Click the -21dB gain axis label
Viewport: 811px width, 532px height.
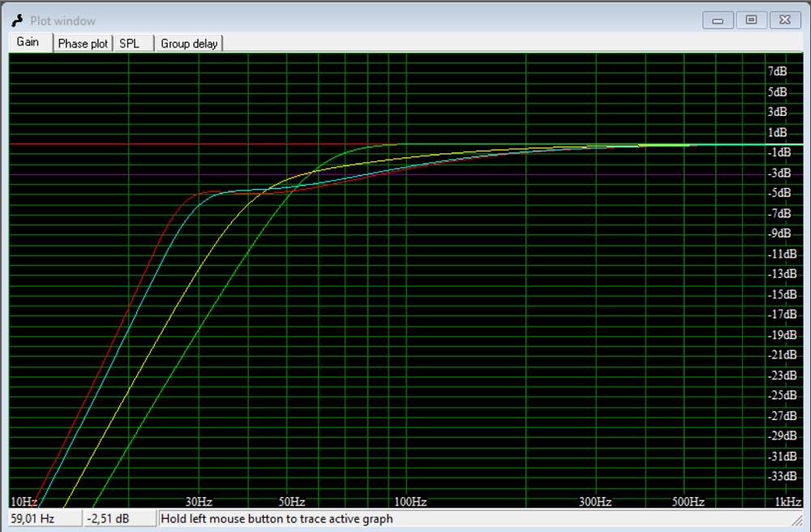[782, 354]
